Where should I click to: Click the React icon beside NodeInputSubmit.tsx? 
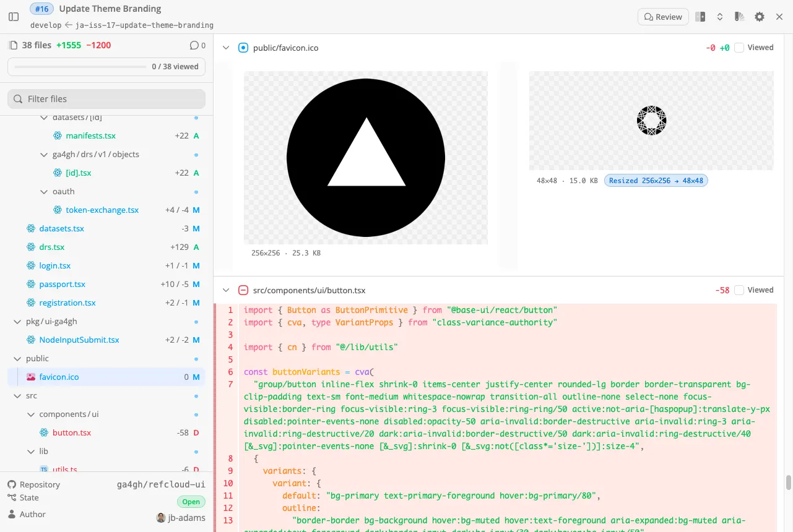(31, 340)
